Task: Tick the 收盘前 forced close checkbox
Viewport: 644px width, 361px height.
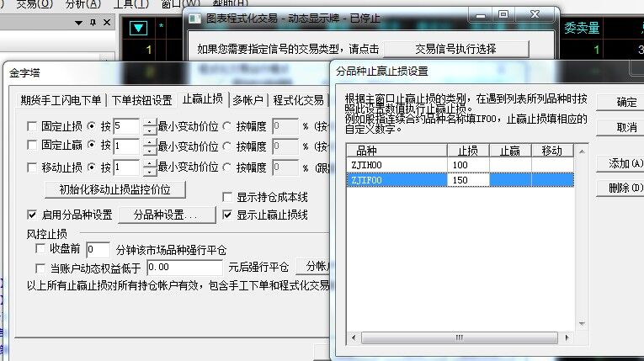Action: [40, 248]
